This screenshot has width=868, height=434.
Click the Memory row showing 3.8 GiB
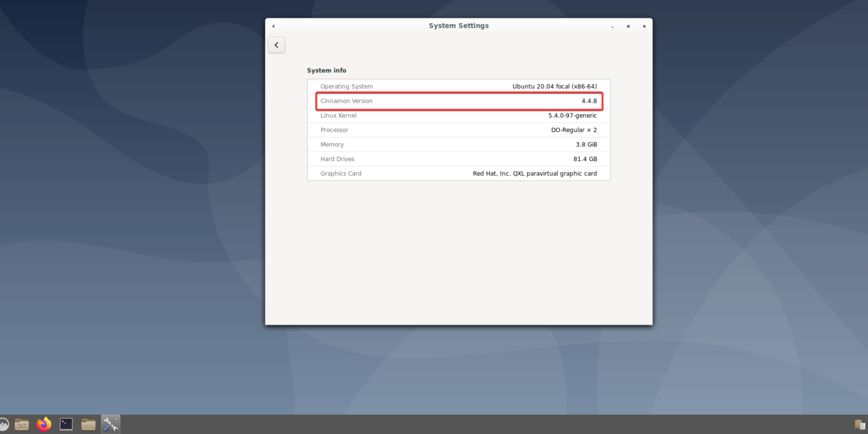(459, 144)
